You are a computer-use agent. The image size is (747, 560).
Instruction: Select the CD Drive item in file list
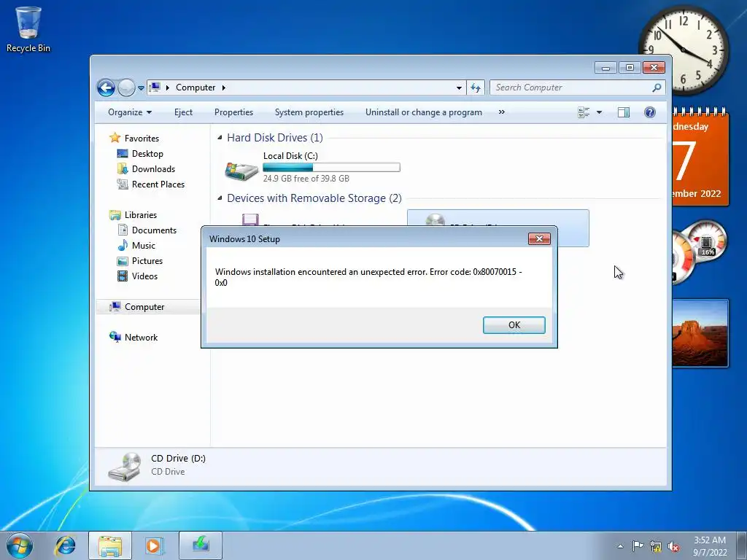click(x=498, y=219)
